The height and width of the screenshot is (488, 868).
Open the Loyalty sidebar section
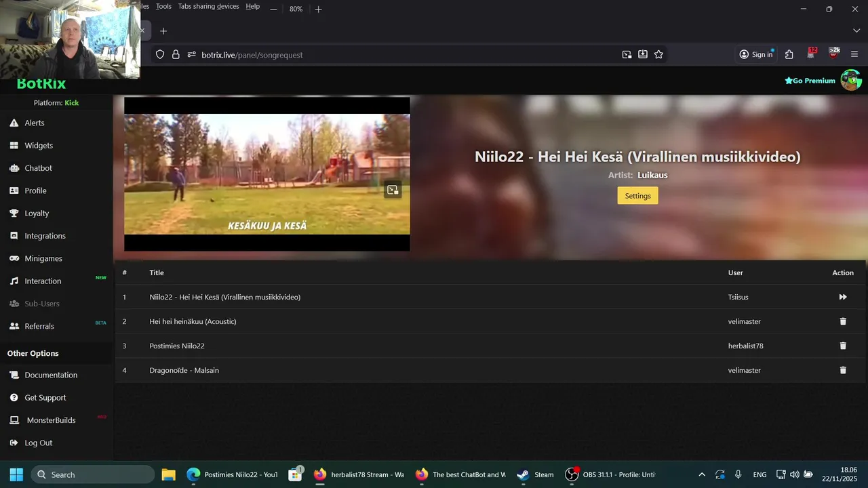click(x=37, y=213)
